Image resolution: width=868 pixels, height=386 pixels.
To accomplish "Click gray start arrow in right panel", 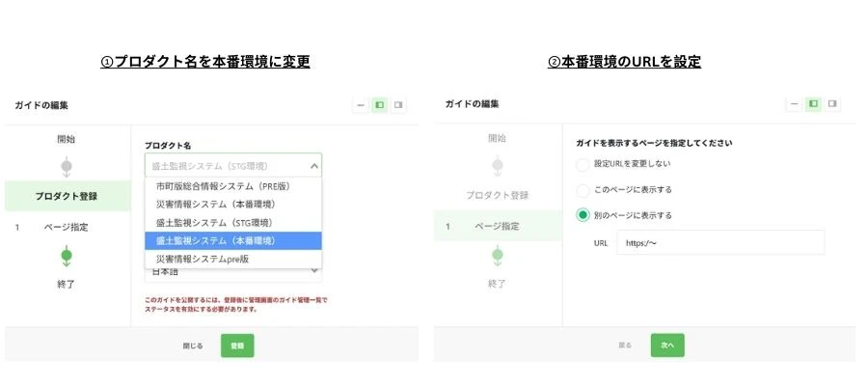I will coord(497,166).
